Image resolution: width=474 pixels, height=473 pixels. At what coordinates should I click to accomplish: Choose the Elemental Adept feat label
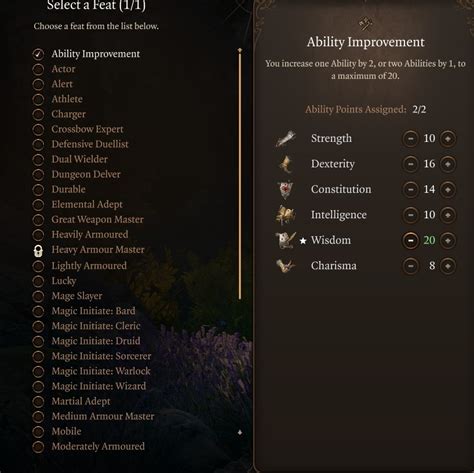pyautogui.click(x=87, y=204)
